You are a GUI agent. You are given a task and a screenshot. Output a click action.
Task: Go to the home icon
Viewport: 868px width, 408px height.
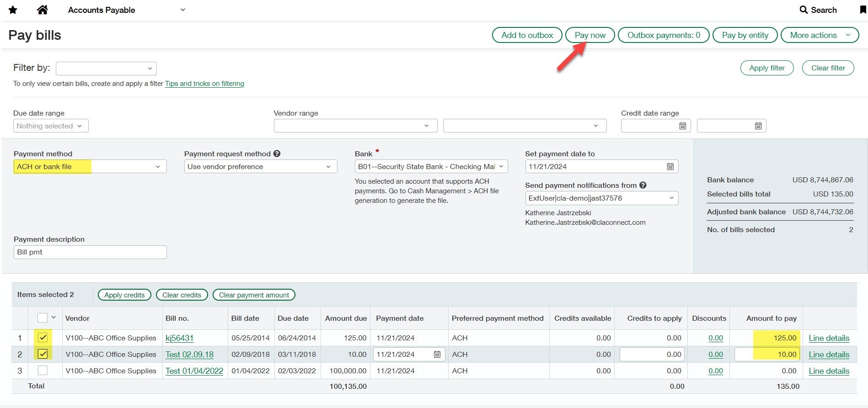coord(42,10)
